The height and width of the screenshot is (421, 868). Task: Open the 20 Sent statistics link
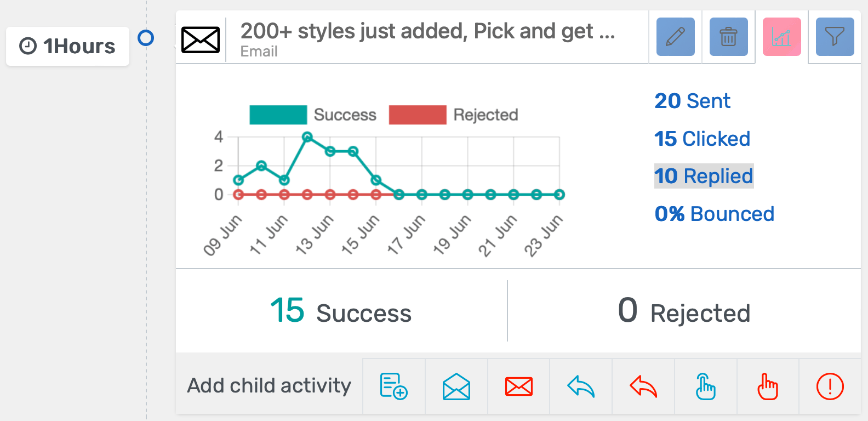pyautogui.click(x=692, y=101)
